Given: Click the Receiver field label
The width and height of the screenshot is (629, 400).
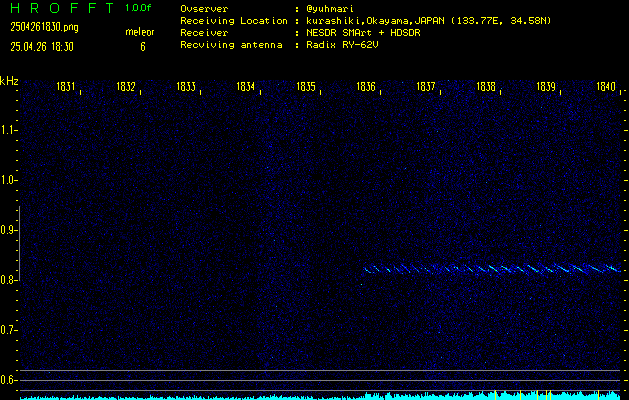Looking at the screenshot, I should click(x=204, y=33).
